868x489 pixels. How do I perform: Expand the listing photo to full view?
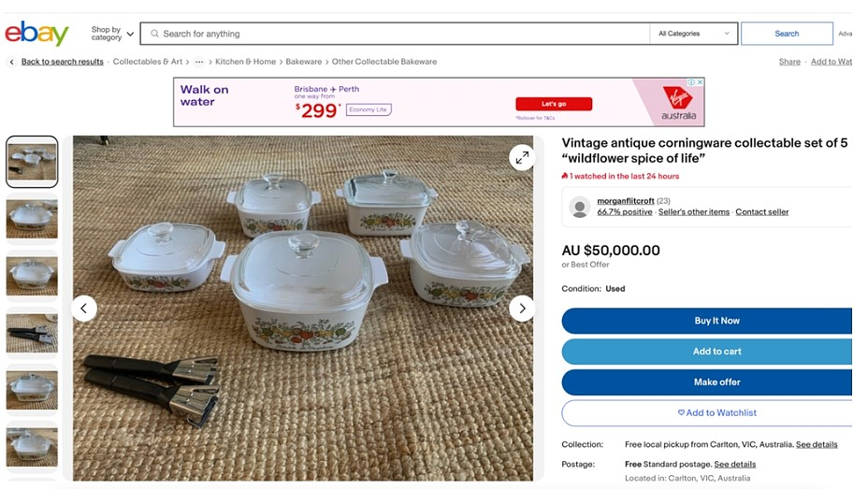522,158
